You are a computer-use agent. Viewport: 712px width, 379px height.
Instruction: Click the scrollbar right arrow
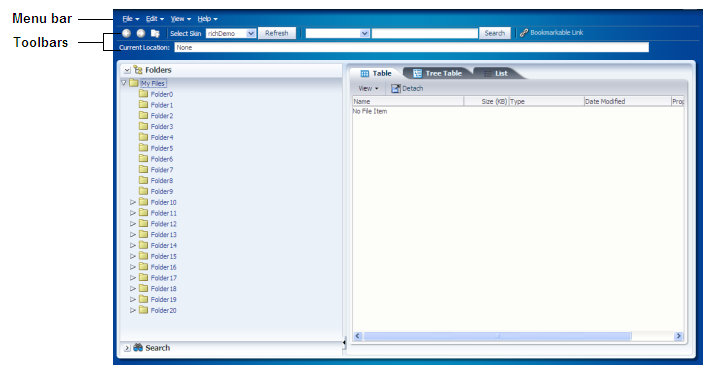678,336
